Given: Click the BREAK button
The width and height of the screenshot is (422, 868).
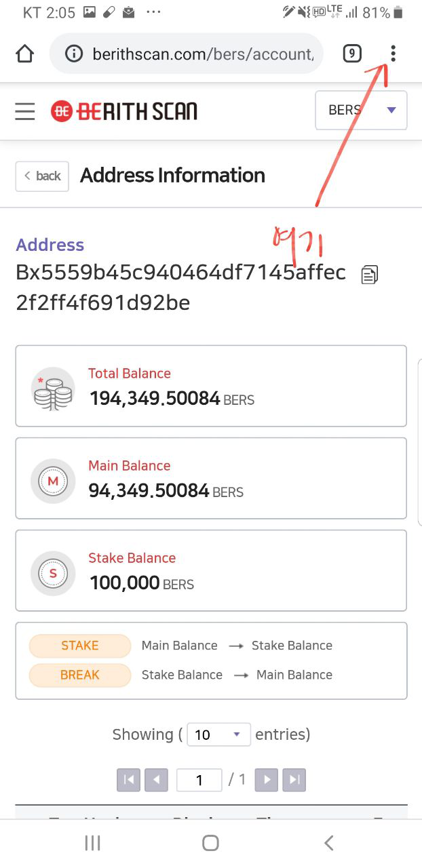Looking at the screenshot, I should (80, 675).
